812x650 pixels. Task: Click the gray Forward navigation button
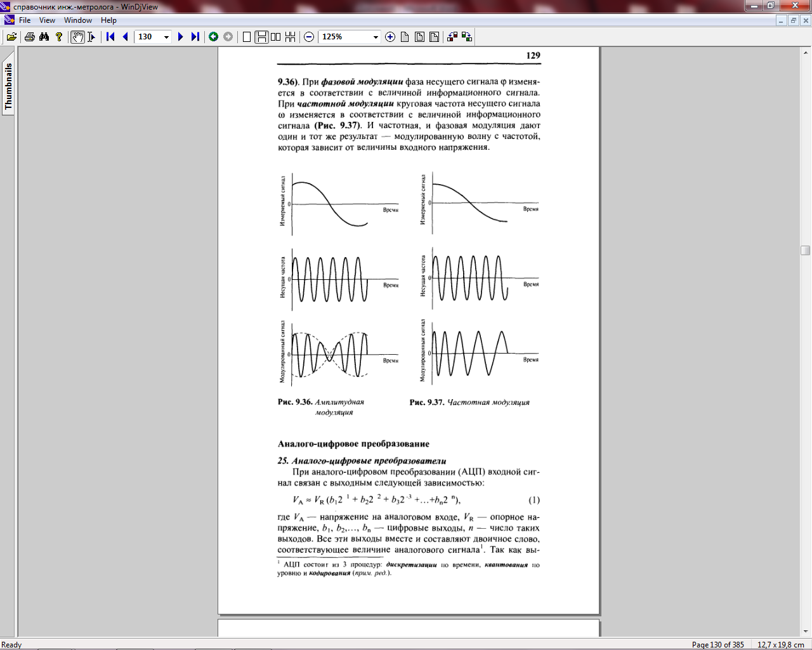pyautogui.click(x=228, y=37)
